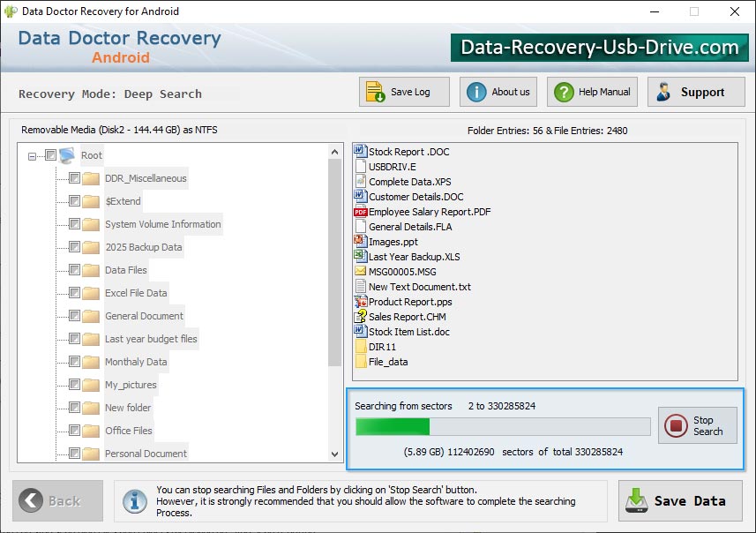Check the Data Files folder checkbox
This screenshot has width=756, height=533.
coord(76,270)
